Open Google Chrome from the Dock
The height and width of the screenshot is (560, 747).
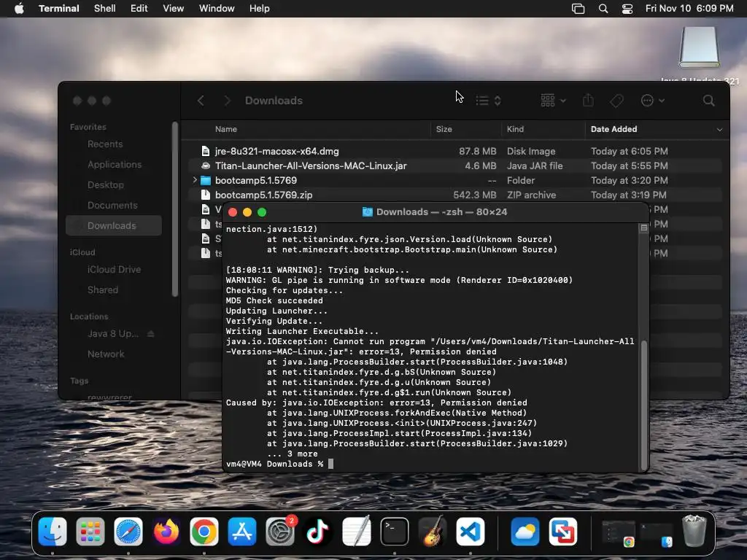(x=204, y=531)
